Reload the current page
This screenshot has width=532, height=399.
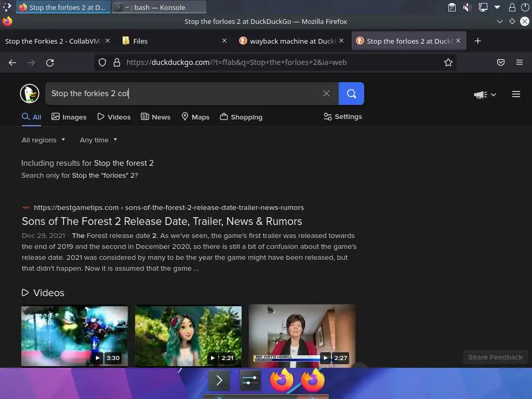point(50,62)
